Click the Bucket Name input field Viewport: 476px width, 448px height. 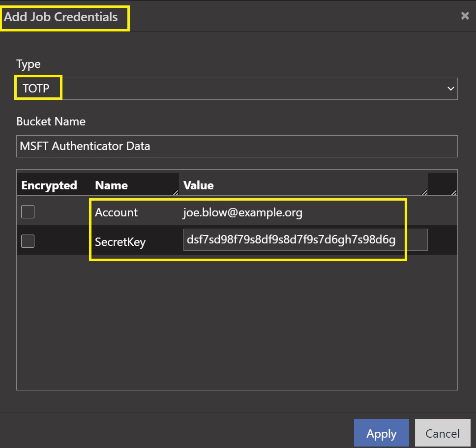coord(236,146)
